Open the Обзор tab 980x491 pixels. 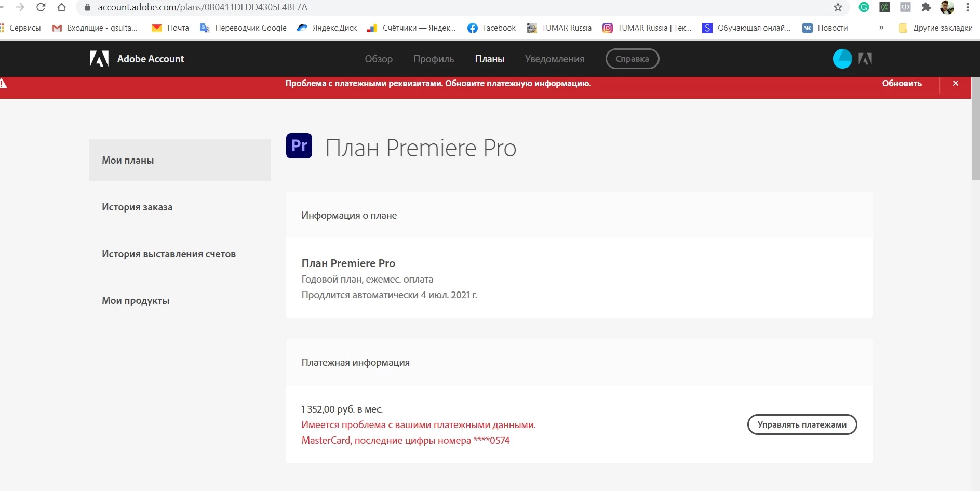click(x=379, y=59)
